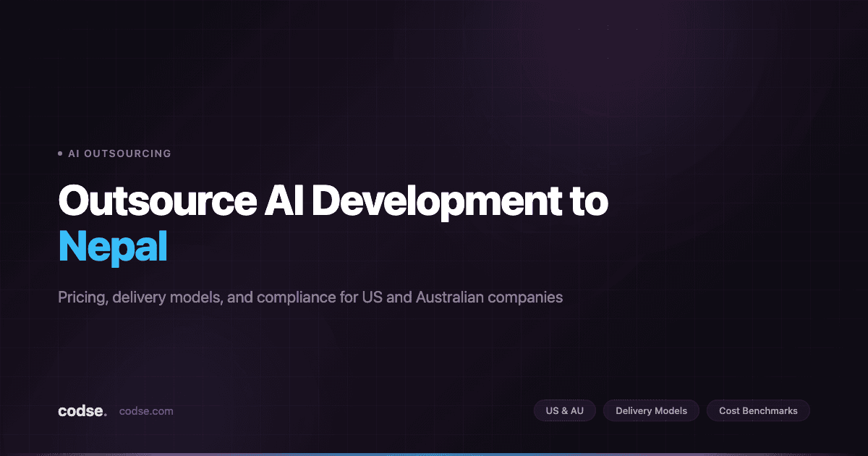Viewport: 868px width, 456px height.
Task: Expand the Delivery Models section
Action: (x=651, y=410)
